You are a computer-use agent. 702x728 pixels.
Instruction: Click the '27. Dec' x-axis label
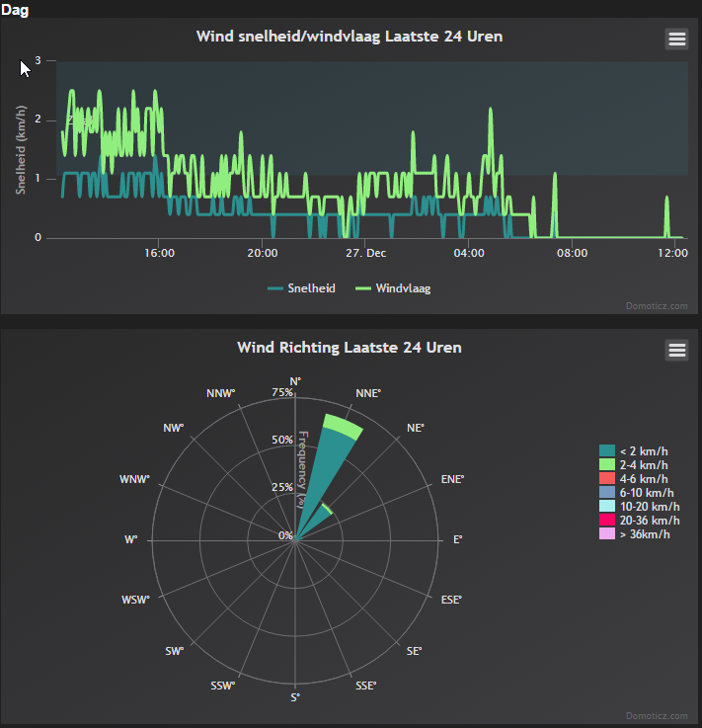(x=365, y=253)
